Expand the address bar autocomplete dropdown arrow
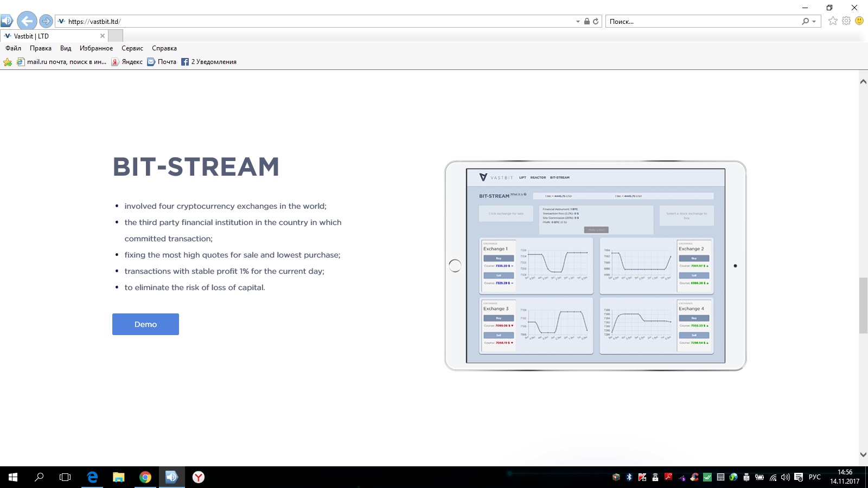868x488 pixels. click(578, 22)
